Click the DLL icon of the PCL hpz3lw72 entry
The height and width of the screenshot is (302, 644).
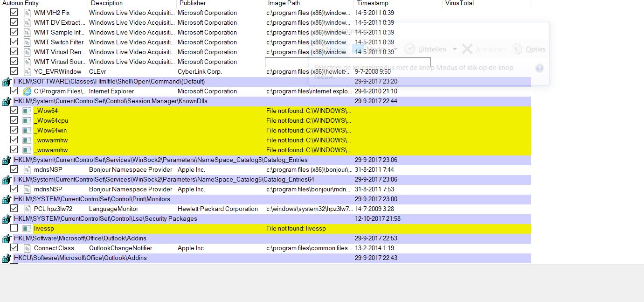point(27,209)
